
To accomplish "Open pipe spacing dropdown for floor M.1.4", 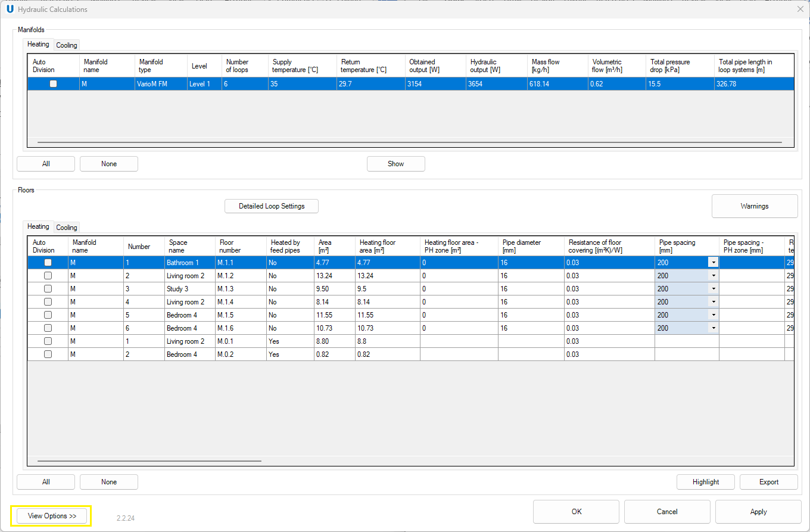I will tap(713, 301).
